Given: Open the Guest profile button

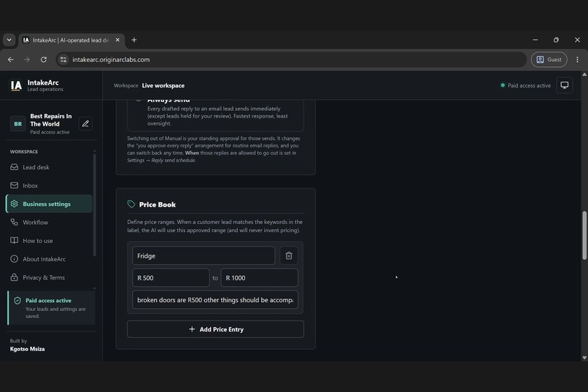Looking at the screenshot, I should 549,60.
